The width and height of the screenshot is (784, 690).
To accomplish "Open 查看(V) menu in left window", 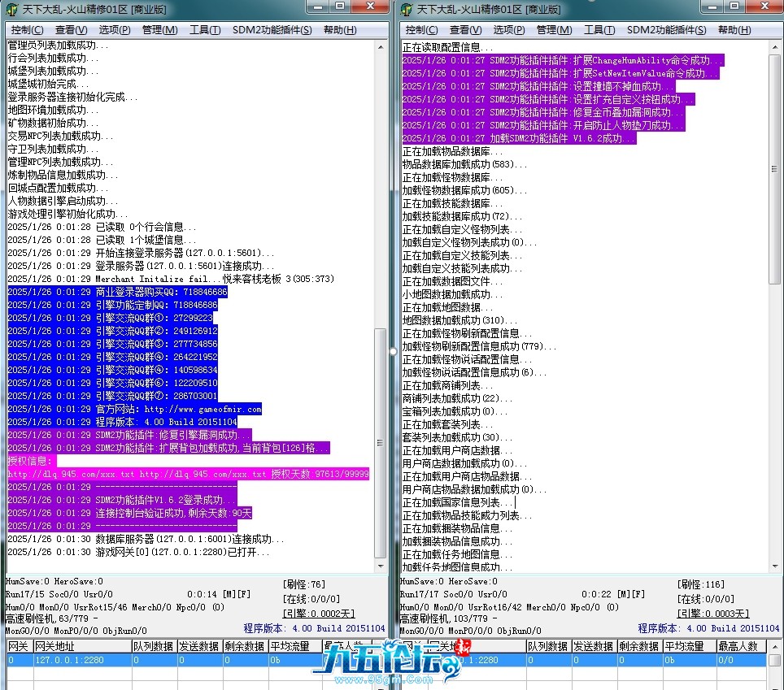I will (x=71, y=30).
